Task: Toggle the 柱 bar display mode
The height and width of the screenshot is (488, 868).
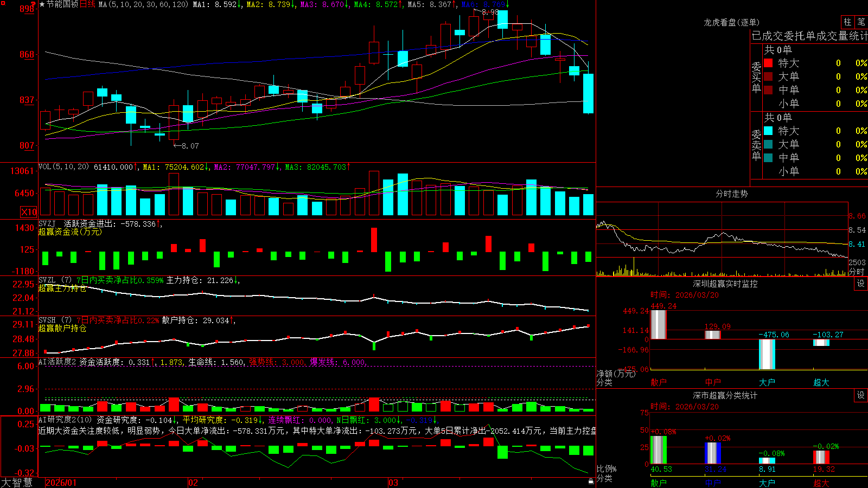Action: click(x=847, y=22)
